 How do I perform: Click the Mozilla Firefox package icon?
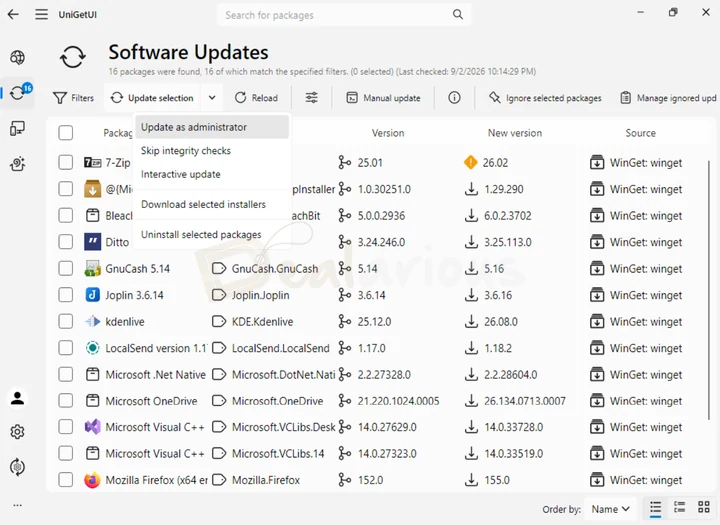click(x=92, y=480)
